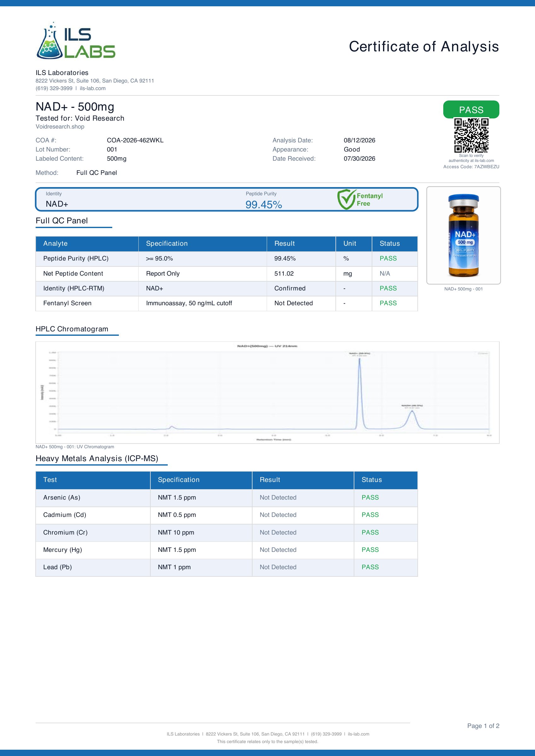Select the COA number COA-2026-462WKL

[x=135, y=140]
